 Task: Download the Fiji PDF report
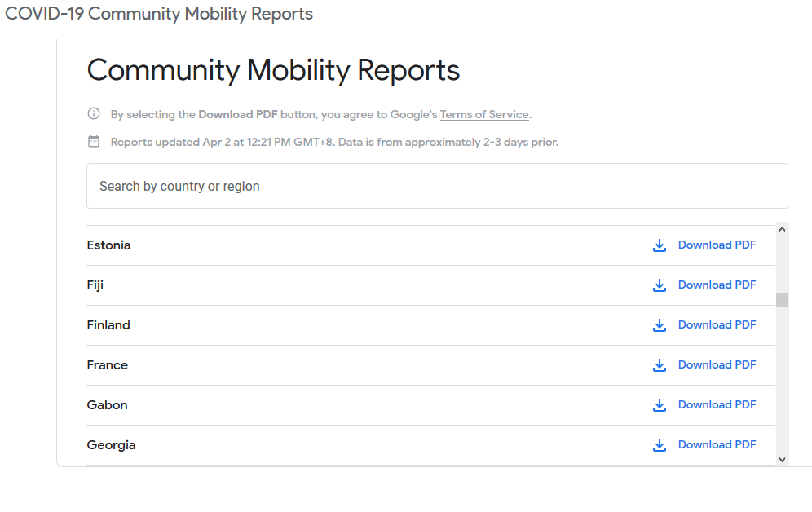717,285
